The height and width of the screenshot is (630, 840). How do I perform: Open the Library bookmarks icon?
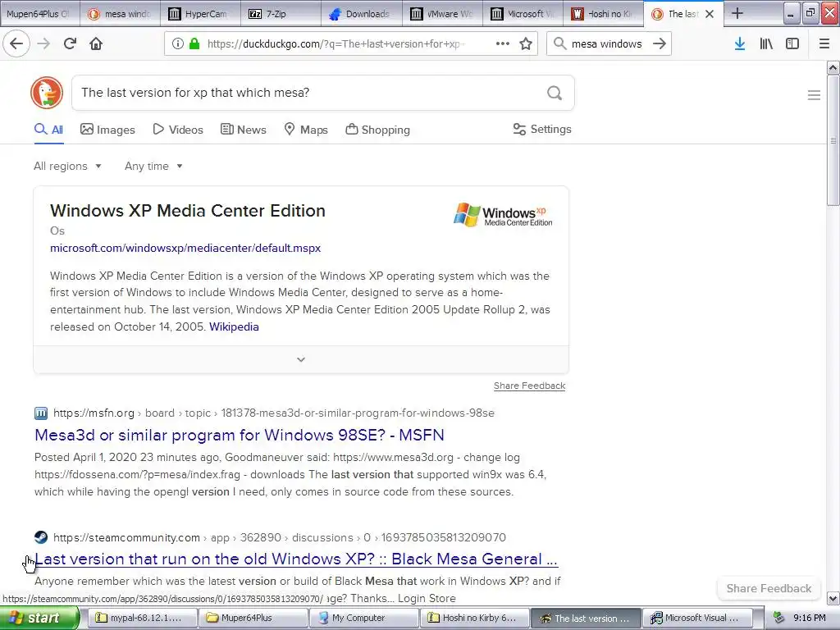(x=767, y=43)
